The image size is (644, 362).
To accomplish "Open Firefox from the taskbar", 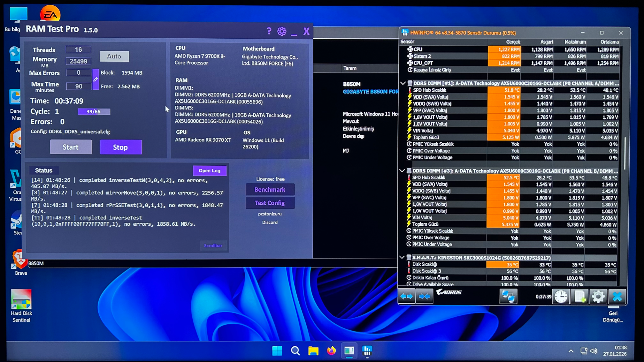I will [331, 351].
